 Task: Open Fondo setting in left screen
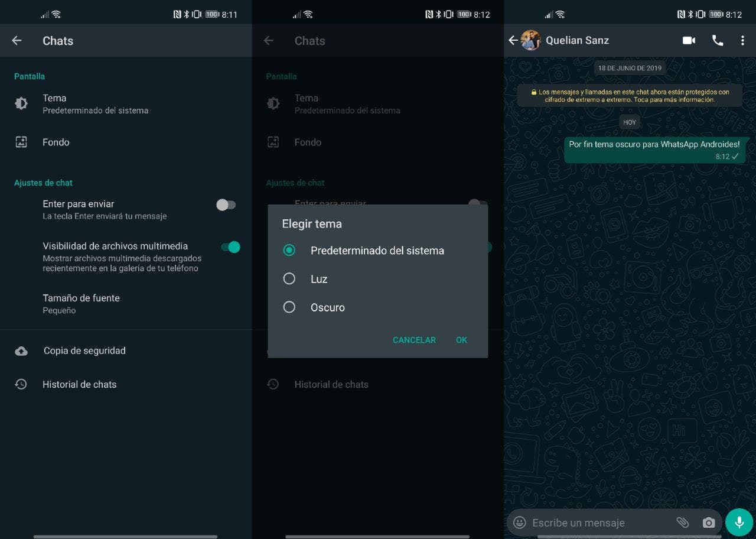126,142
